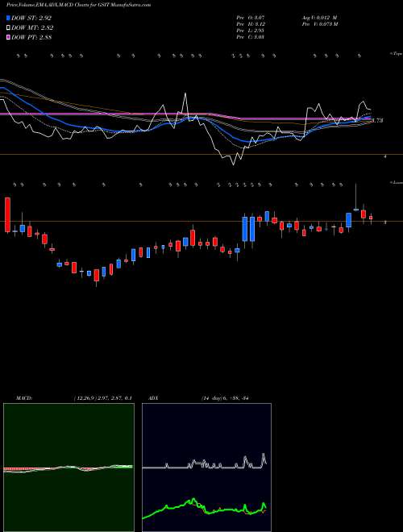
Task: Click the 'Avg V: 0.012 M' volume text
Action: pyautogui.click(x=318, y=17)
